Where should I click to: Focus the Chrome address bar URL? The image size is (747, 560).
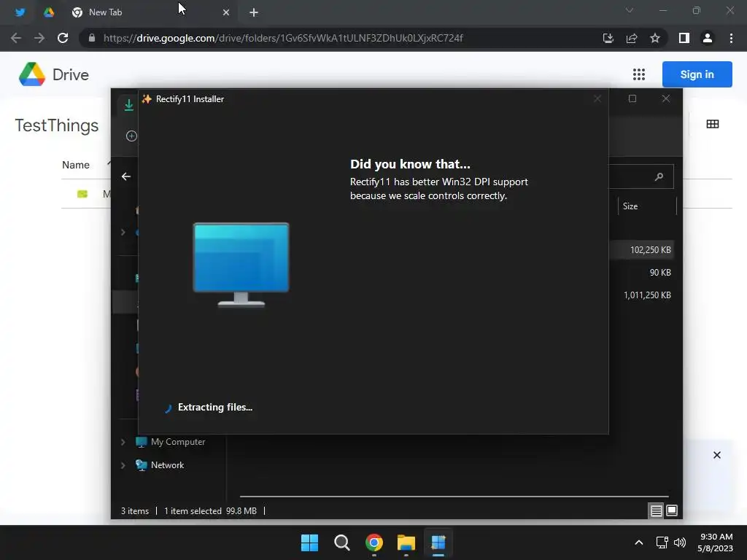pyautogui.click(x=283, y=38)
